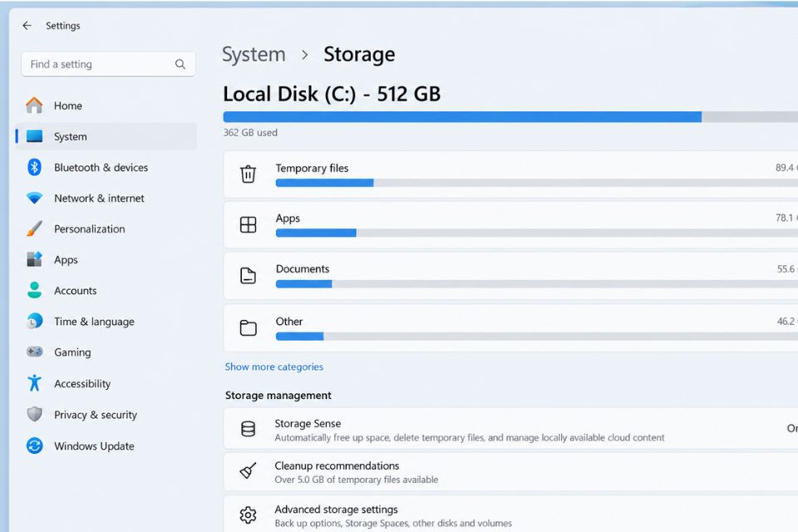
Task: Go to Accounts settings
Action: [106, 290]
